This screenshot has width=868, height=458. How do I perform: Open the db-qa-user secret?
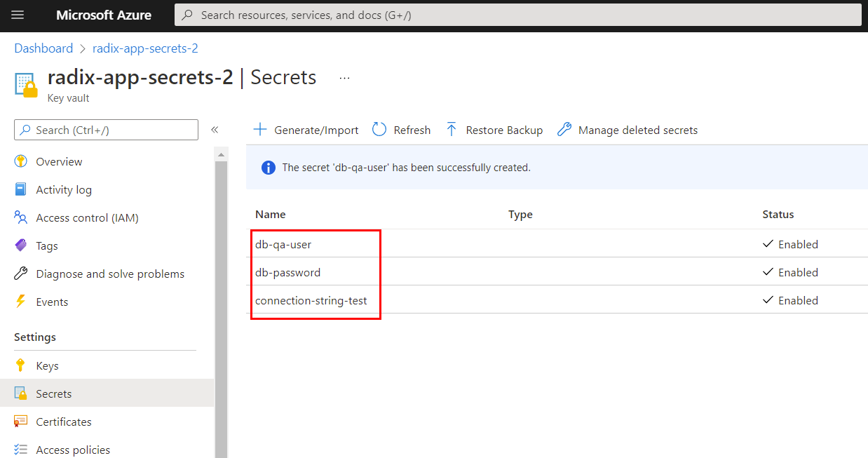coord(283,243)
